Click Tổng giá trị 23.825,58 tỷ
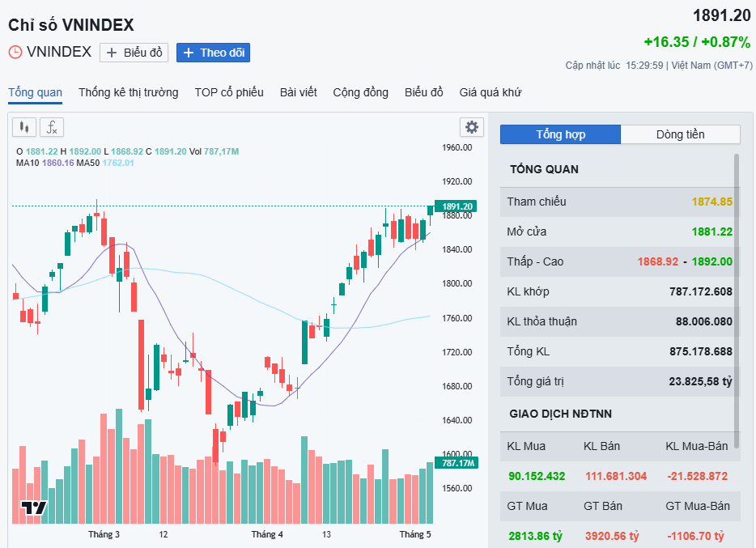The image size is (756, 548). coord(700,381)
